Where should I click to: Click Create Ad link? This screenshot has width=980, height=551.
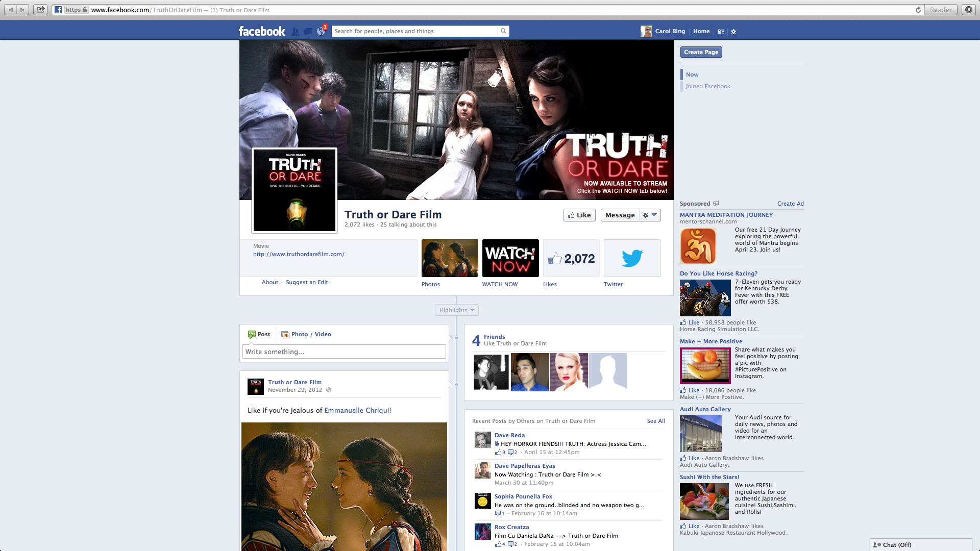(x=790, y=204)
